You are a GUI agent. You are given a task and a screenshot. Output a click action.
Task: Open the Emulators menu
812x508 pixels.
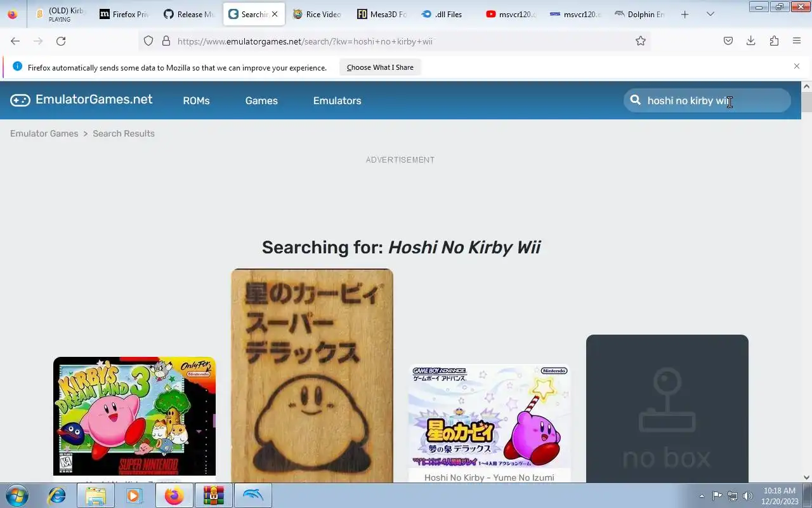coord(337,100)
